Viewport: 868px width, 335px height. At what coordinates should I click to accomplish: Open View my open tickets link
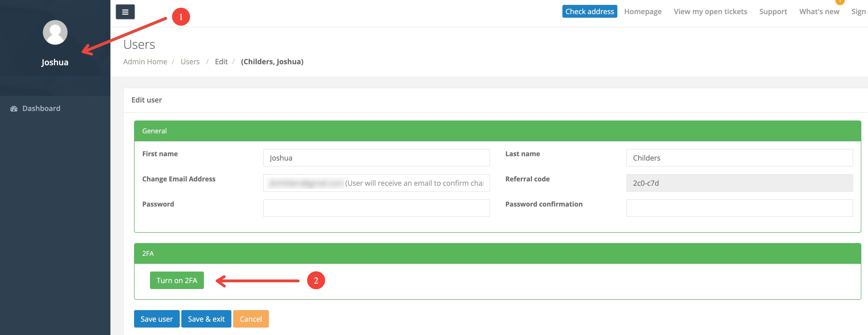[710, 12]
